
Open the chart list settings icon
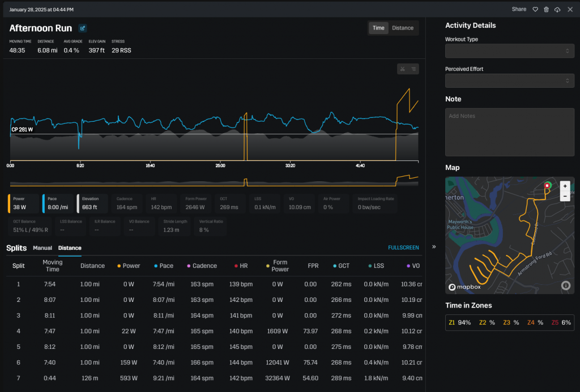click(x=413, y=69)
